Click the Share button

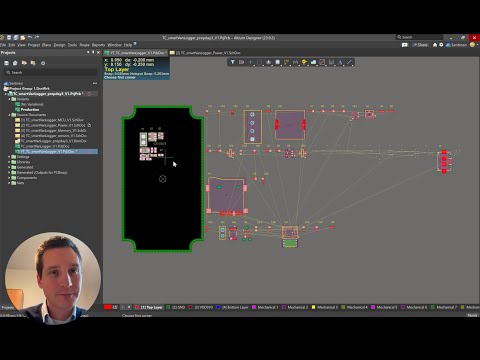tap(420, 45)
